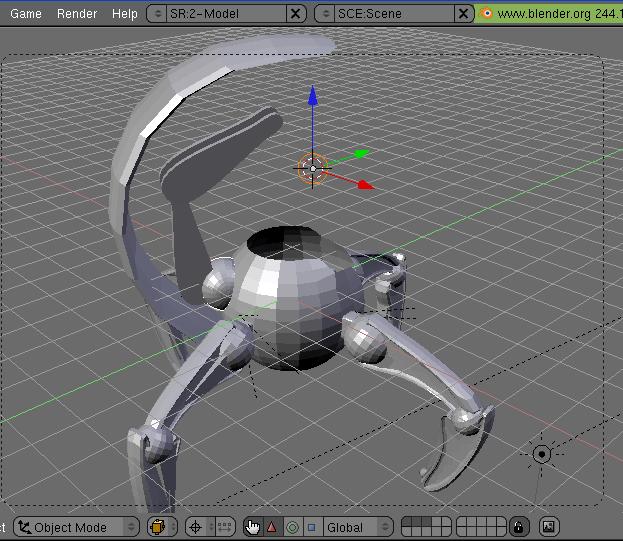Click the Blender logo icon
The width and height of the screenshot is (623, 541).
[486, 14]
